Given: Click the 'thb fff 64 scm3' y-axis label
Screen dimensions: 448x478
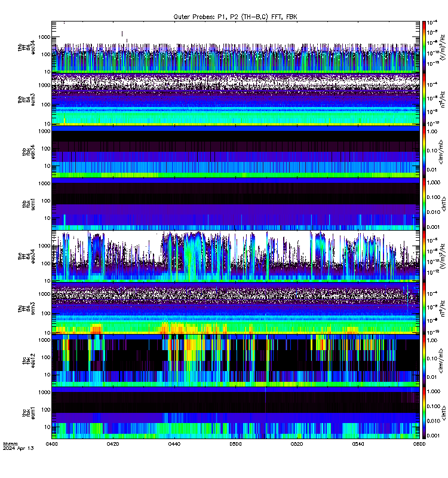Looking at the screenshot, I should [x=26, y=100].
